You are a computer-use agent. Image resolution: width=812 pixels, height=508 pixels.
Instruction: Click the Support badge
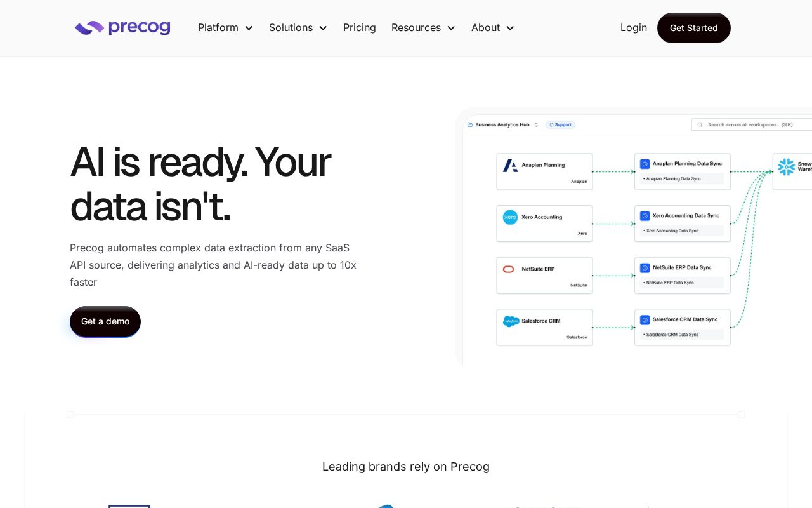pyautogui.click(x=560, y=125)
